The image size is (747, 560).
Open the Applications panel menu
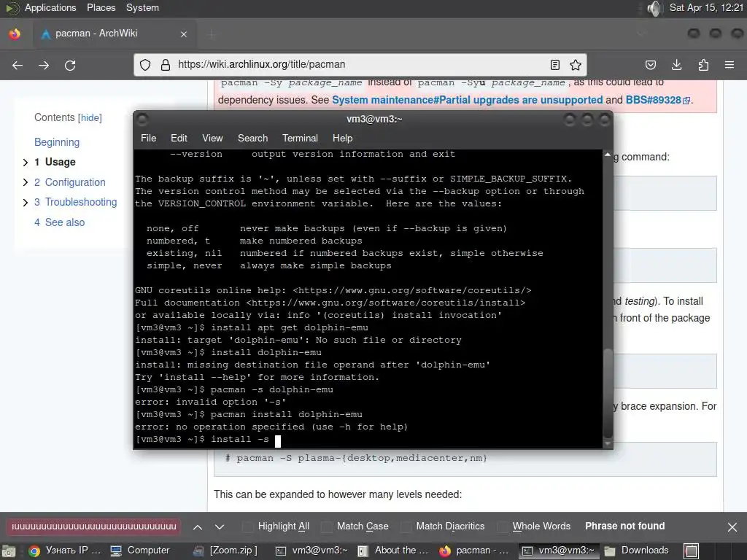point(50,7)
